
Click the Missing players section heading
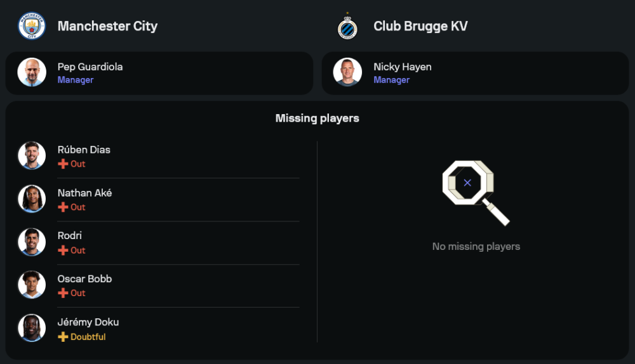tap(317, 118)
